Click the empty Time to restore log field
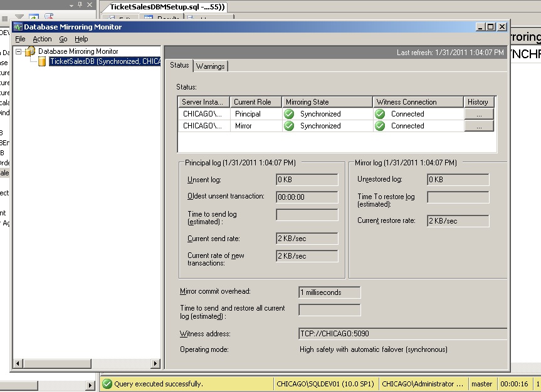This screenshot has height=392, width=541. pyautogui.click(x=458, y=197)
